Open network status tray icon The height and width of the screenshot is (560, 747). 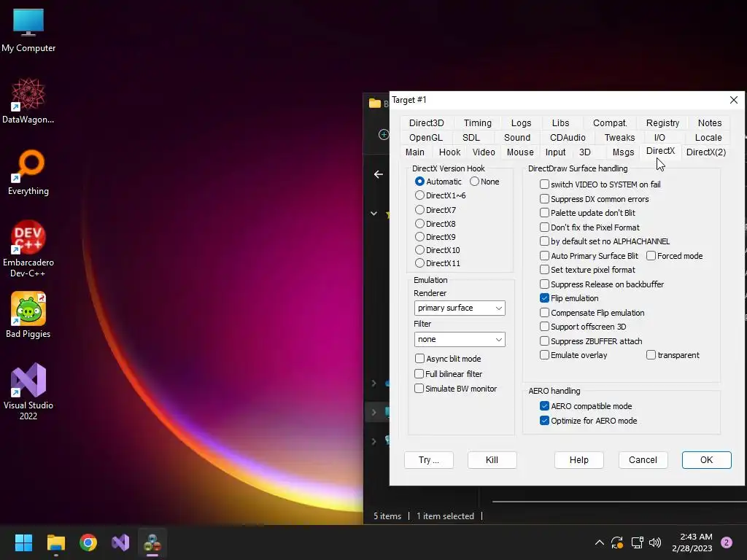(x=637, y=542)
